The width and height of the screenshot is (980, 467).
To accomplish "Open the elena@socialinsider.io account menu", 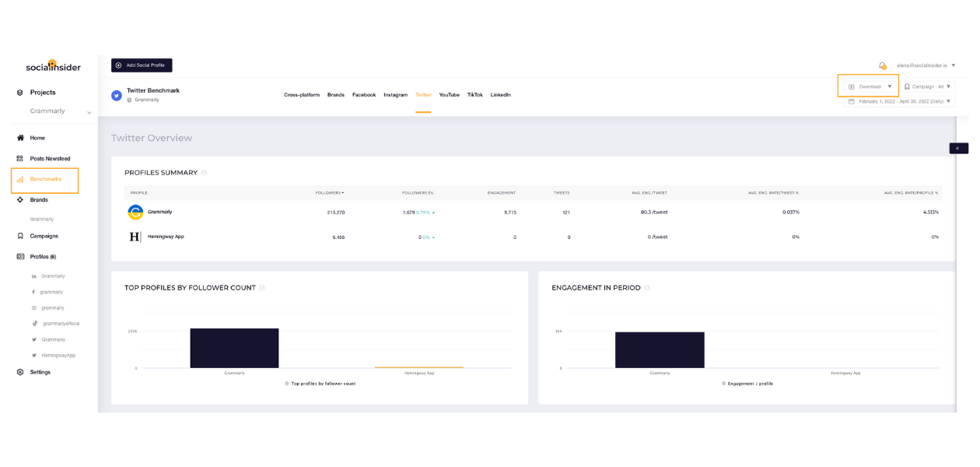I will (926, 66).
